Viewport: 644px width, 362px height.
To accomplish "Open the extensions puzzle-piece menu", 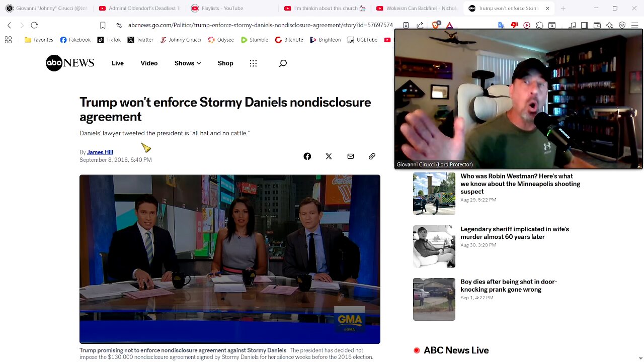I will pyautogui.click(x=539, y=25).
